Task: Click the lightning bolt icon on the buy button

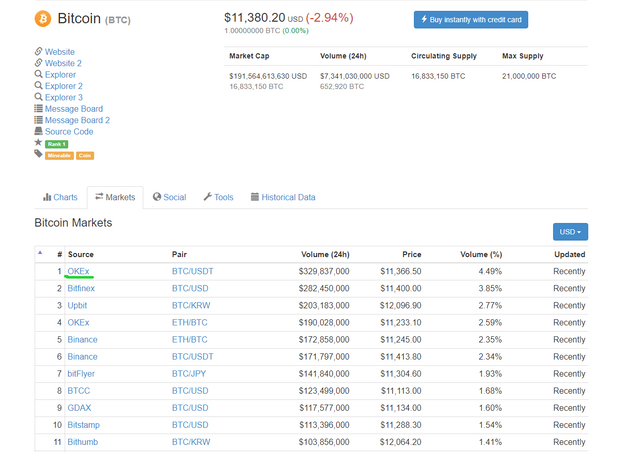Action: (424, 19)
